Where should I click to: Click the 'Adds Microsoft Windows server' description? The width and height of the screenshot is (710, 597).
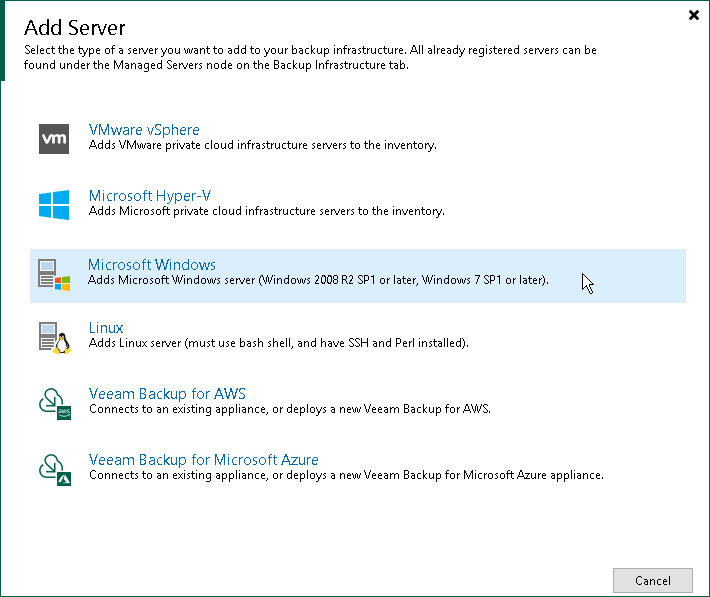[x=318, y=281]
